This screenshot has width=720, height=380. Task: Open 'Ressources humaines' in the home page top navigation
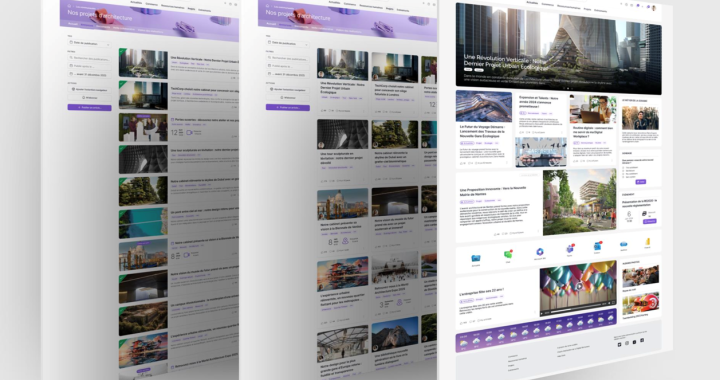tap(569, 7)
